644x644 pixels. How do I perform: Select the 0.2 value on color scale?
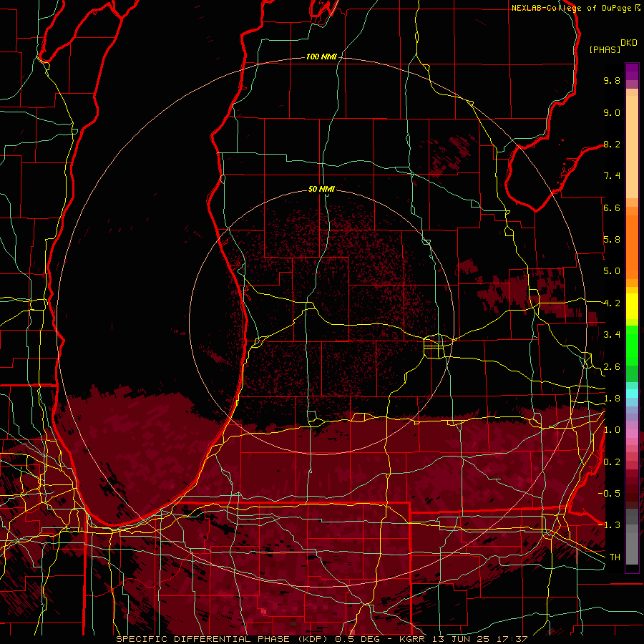[612, 462]
